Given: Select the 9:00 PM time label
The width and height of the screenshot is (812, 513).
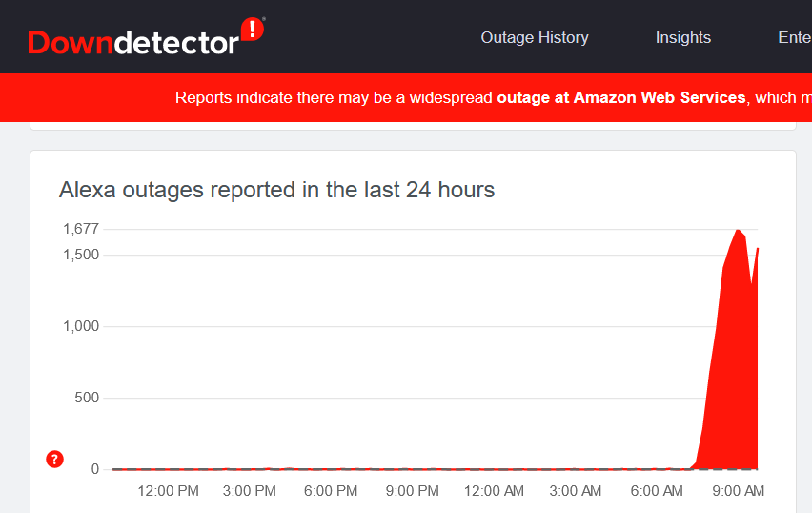Looking at the screenshot, I should click(x=413, y=491).
